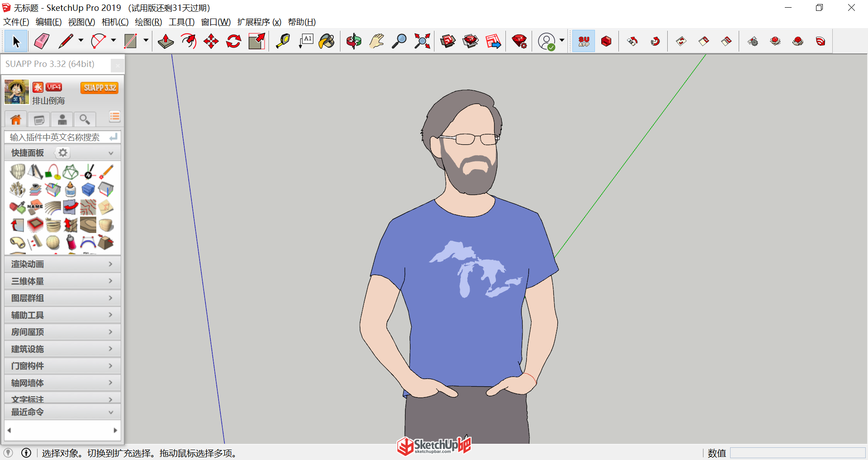
Task: Open the 帮助(H) menu
Action: (x=302, y=22)
